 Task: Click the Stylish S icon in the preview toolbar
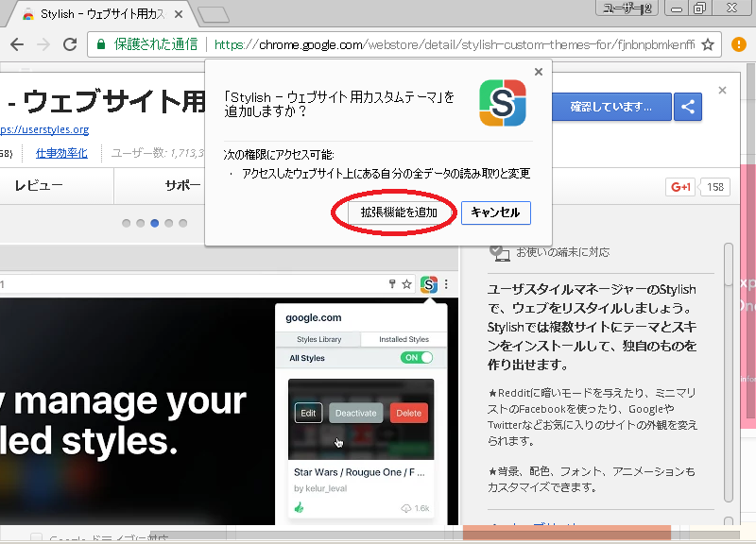pyautogui.click(x=429, y=284)
